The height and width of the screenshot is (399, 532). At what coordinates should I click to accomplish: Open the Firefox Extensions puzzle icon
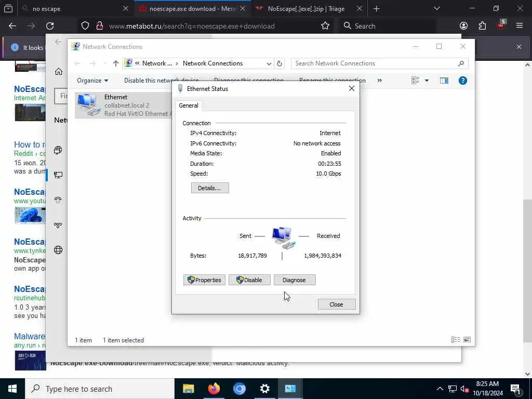(x=482, y=26)
